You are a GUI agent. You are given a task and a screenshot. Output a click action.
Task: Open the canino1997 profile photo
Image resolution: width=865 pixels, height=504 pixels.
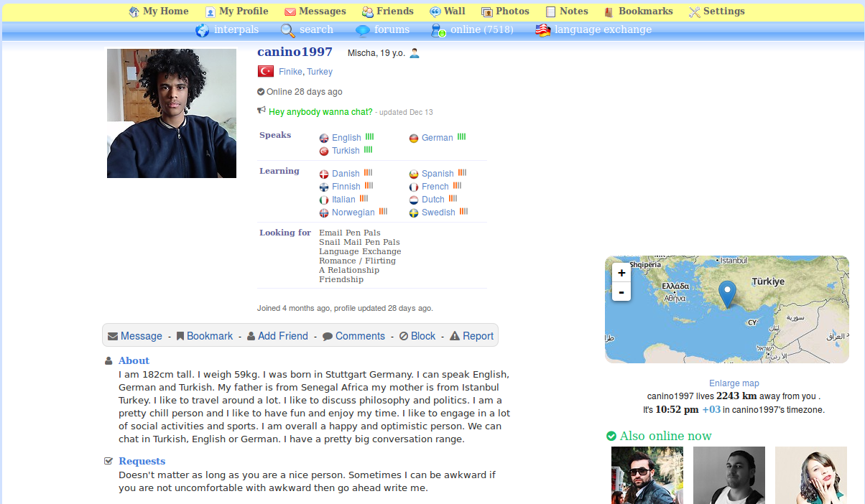pyautogui.click(x=172, y=113)
